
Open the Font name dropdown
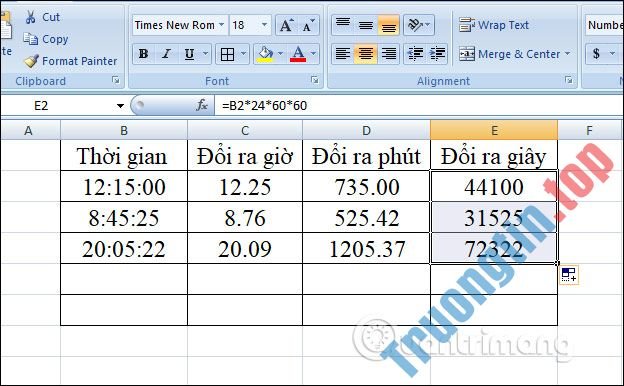(x=221, y=25)
